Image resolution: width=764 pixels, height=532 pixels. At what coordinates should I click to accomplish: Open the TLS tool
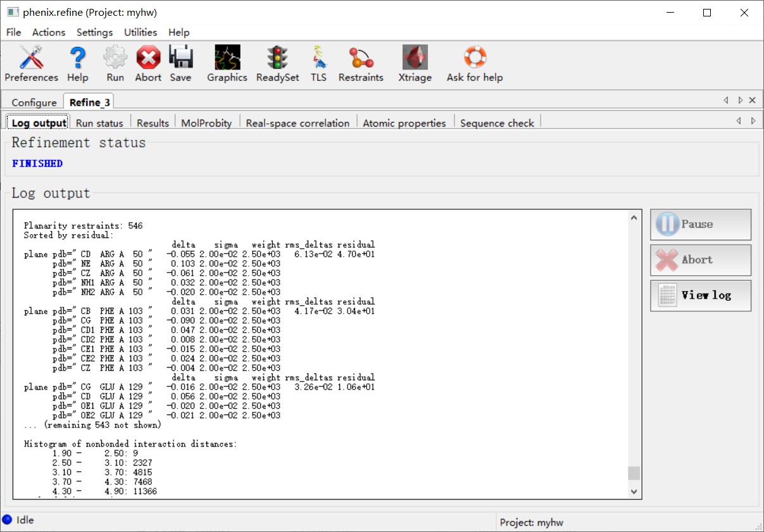(318, 64)
